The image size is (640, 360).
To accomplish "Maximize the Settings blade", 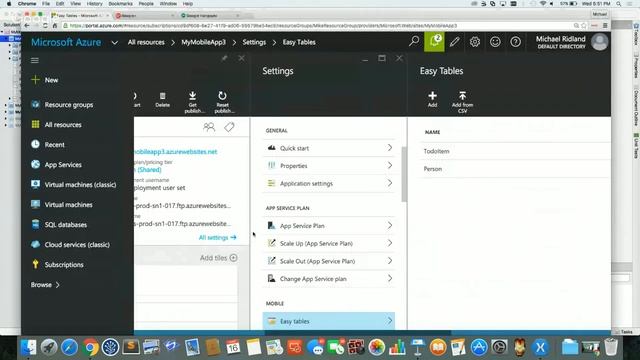I will coord(382,58).
